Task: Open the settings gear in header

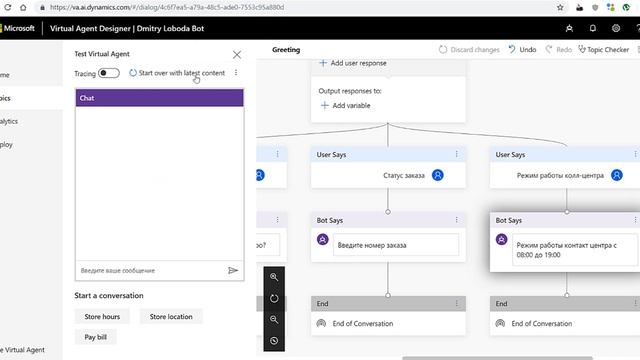Action: pyautogui.click(x=616, y=28)
